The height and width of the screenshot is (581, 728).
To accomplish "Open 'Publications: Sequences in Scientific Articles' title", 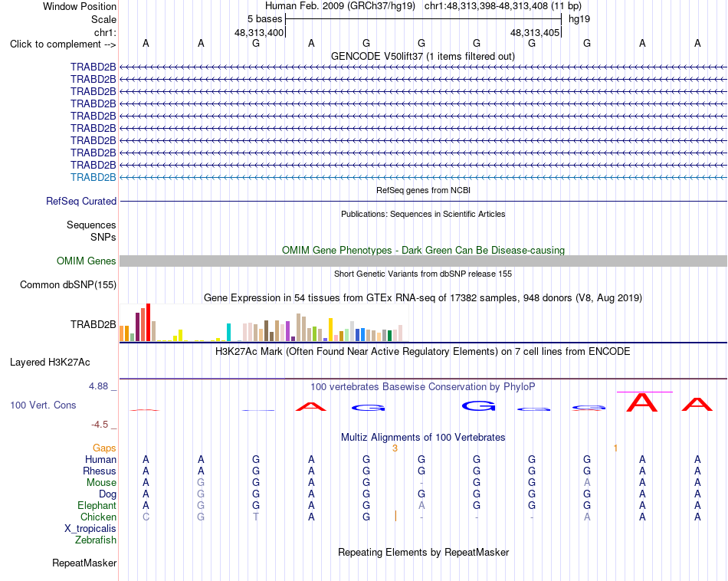I will [x=423, y=214].
